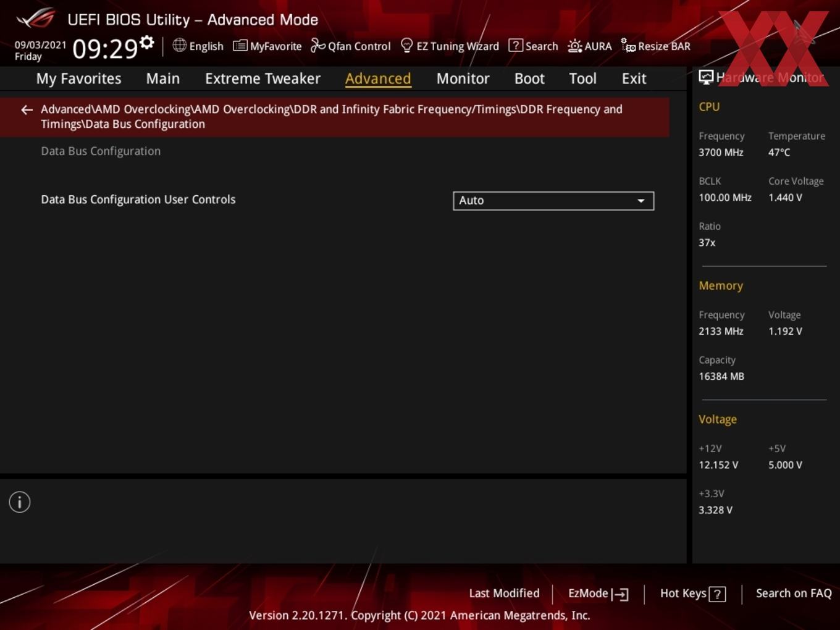Click the memory frequency value 2133 MHz
This screenshot has height=630, width=840.
pos(721,331)
